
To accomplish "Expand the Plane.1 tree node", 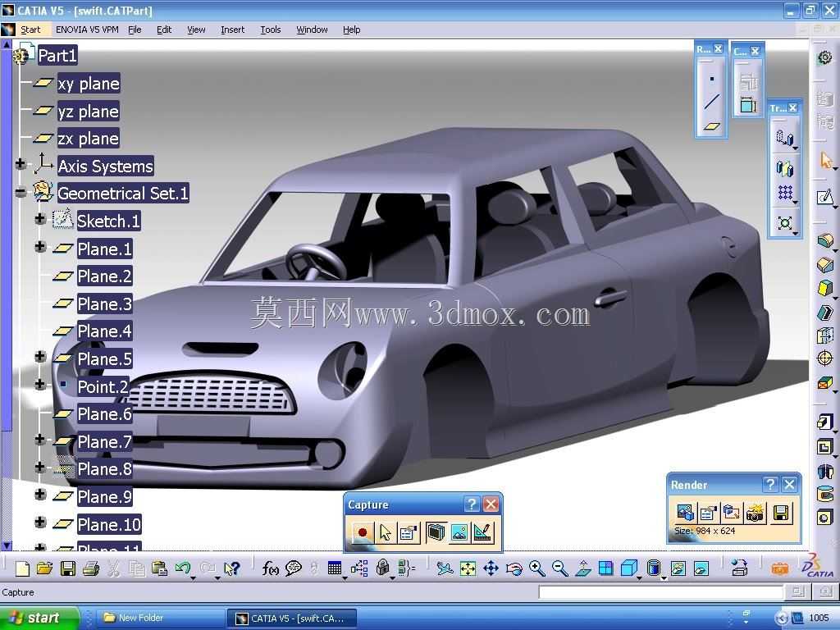I will [x=40, y=246].
